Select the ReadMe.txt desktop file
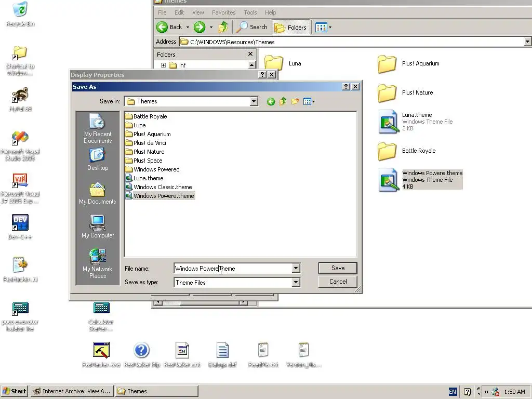 263,354
